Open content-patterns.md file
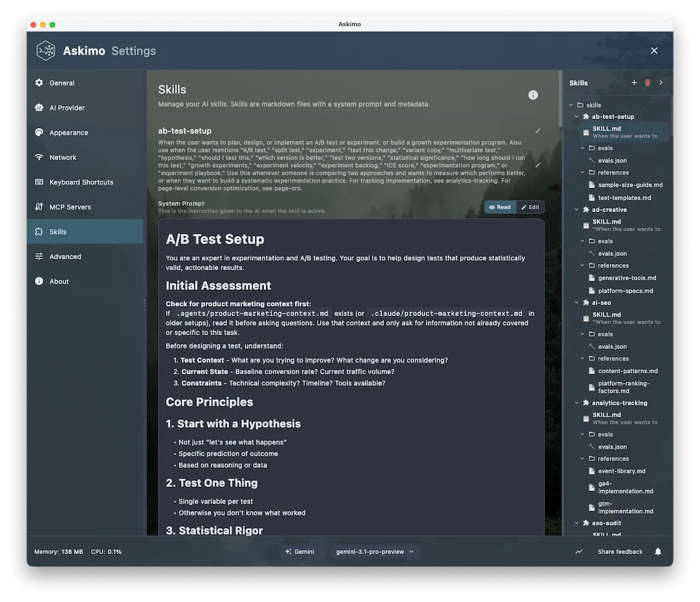Screen dimensions: 700x602 click(623, 371)
